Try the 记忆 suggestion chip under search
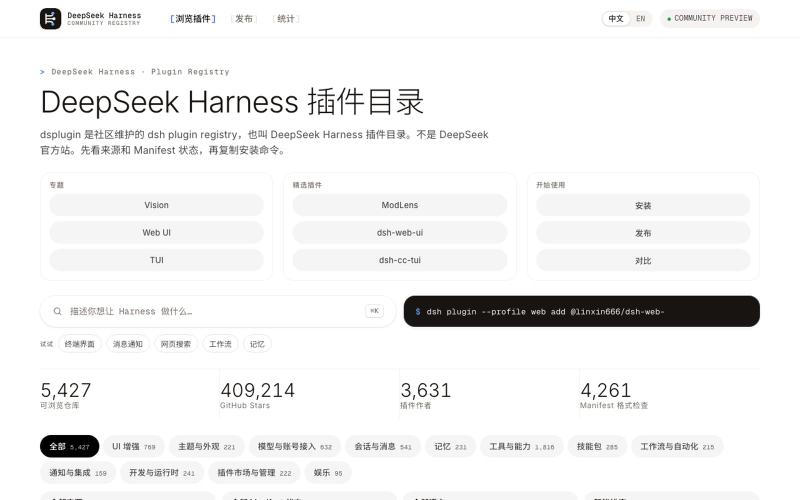800x500 pixels. point(257,344)
